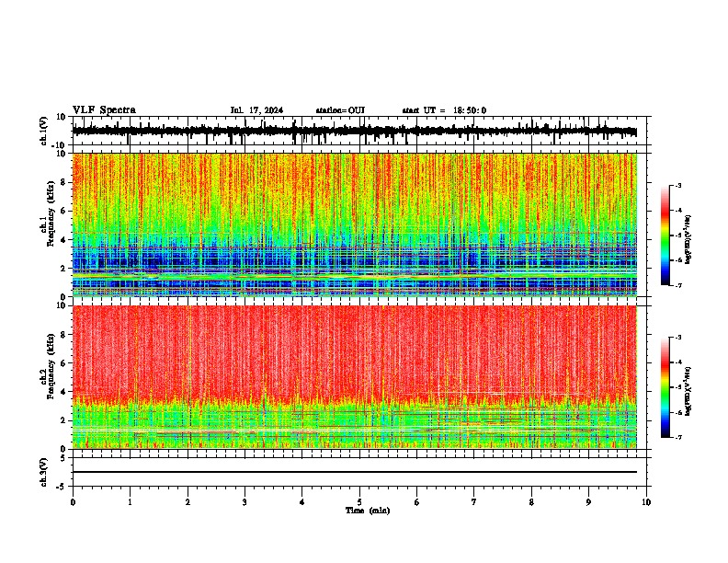The image size is (728, 563).
Task: Click time axis tick label '2'
Action: pyautogui.click(x=188, y=502)
